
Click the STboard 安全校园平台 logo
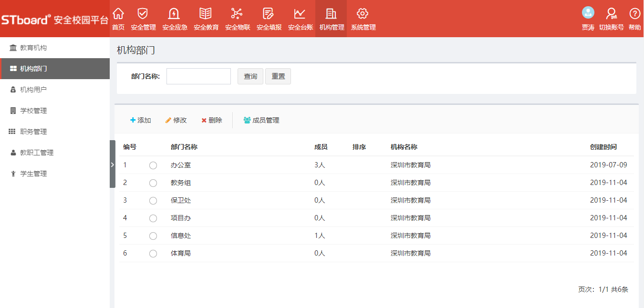coord(55,20)
